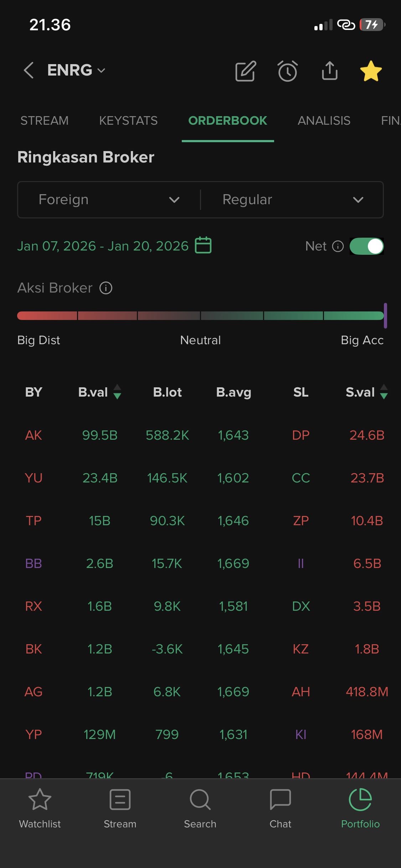401x868 pixels.
Task: Turn off the Net toggle switch
Action: coord(366,246)
